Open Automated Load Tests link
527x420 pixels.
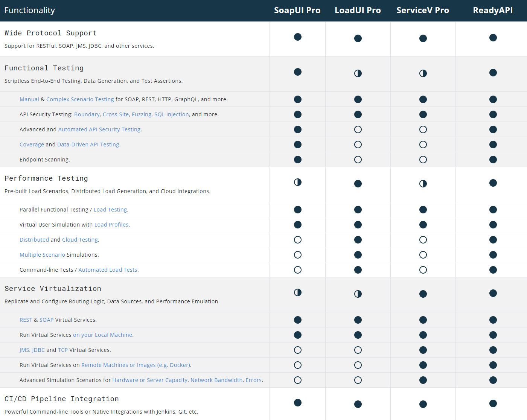[108, 270]
